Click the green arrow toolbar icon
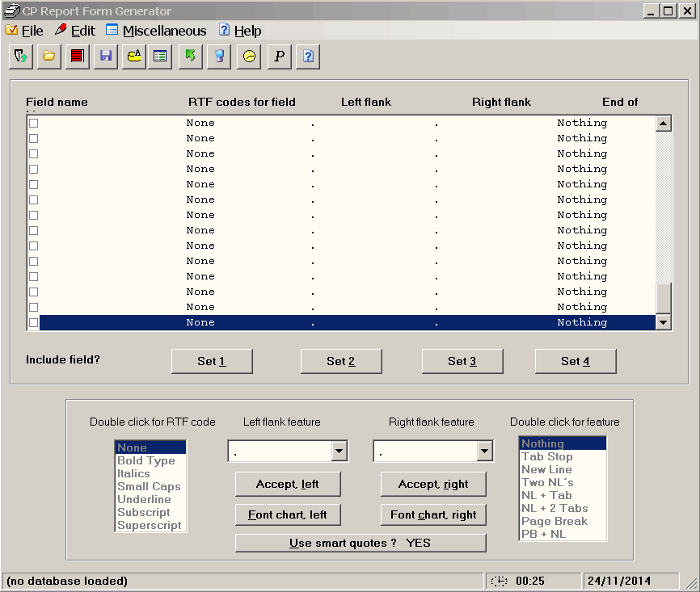 click(x=190, y=57)
